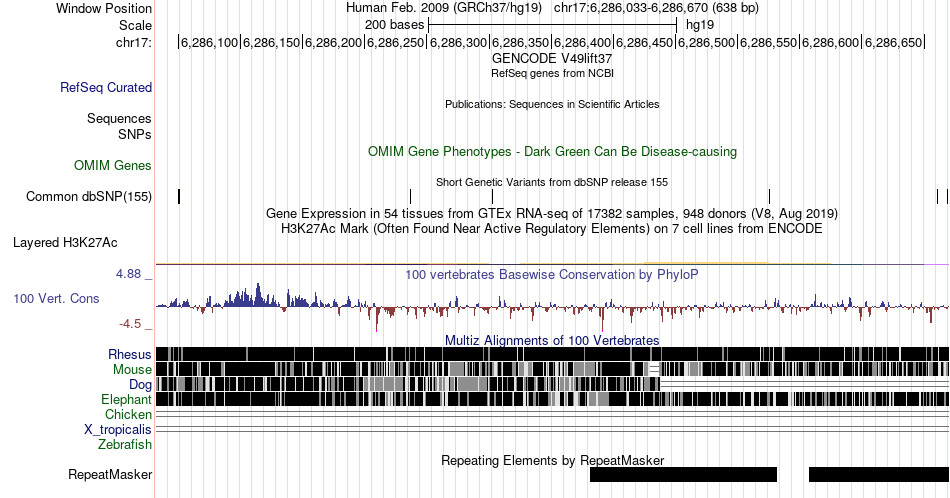Click the dbSNP variant tick left of 6,286,100
The width and height of the screenshot is (950, 498).
179,196
